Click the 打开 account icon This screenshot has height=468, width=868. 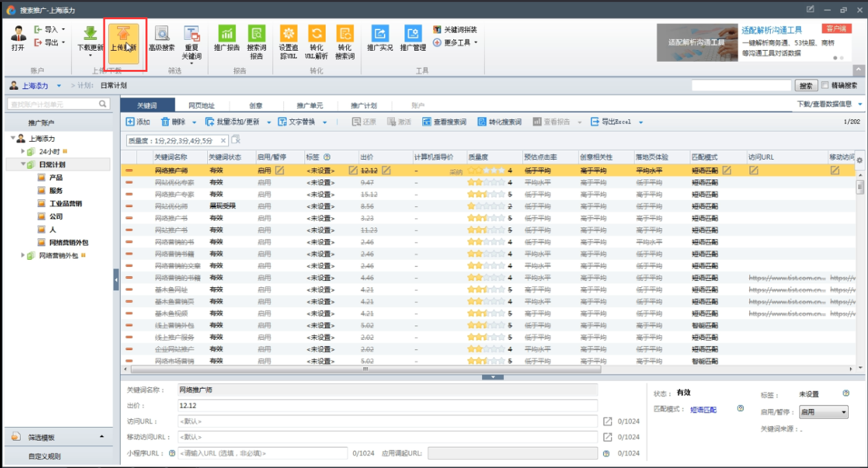(x=18, y=34)
